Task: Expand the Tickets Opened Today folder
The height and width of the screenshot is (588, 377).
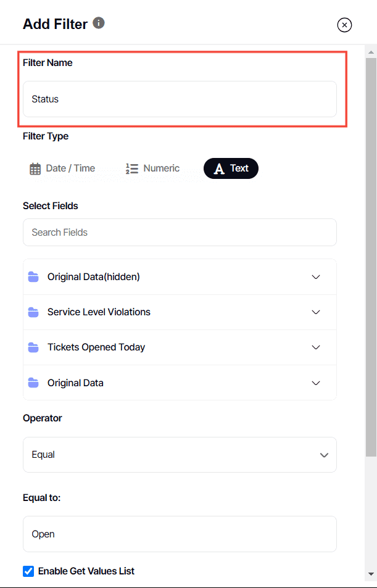Action: (x=316, y=347)
